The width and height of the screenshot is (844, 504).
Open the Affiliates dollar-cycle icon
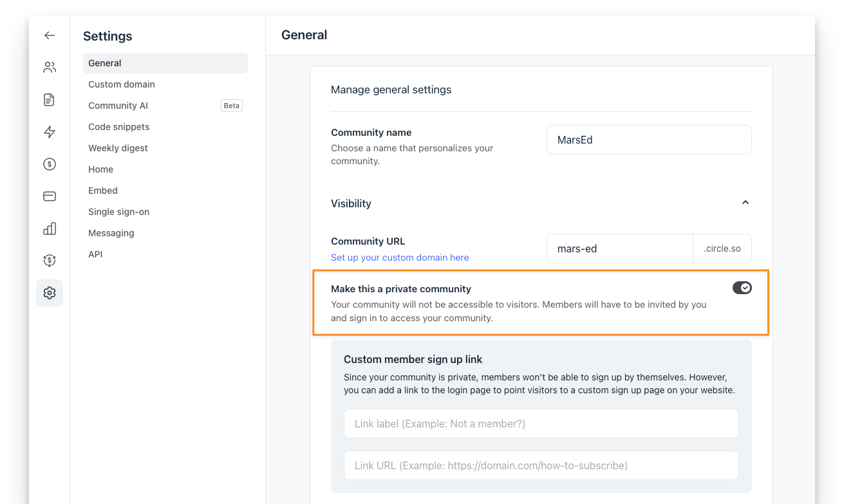pyautogui.click(x=50, y=261)
